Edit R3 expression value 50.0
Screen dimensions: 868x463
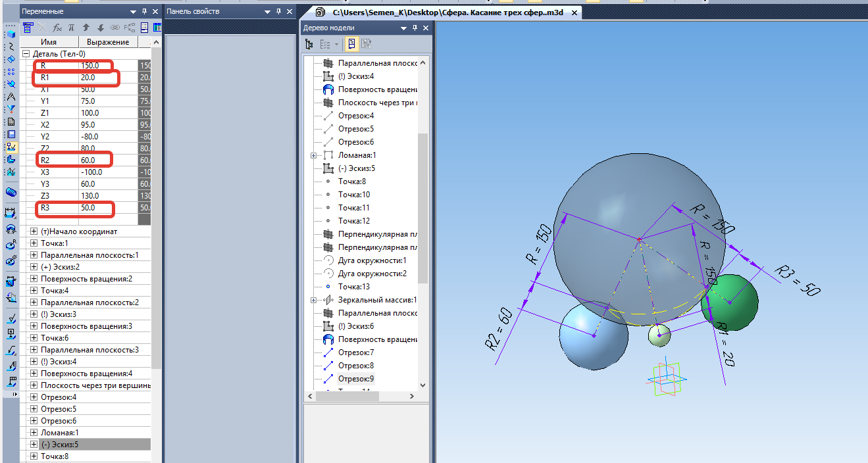tap(108, 208)
